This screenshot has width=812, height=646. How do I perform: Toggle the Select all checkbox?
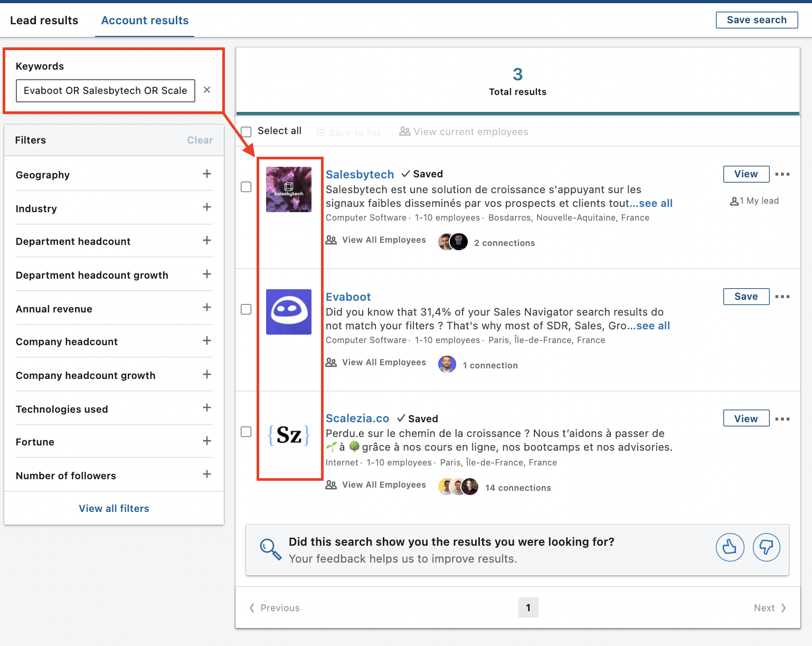[246, 131]
